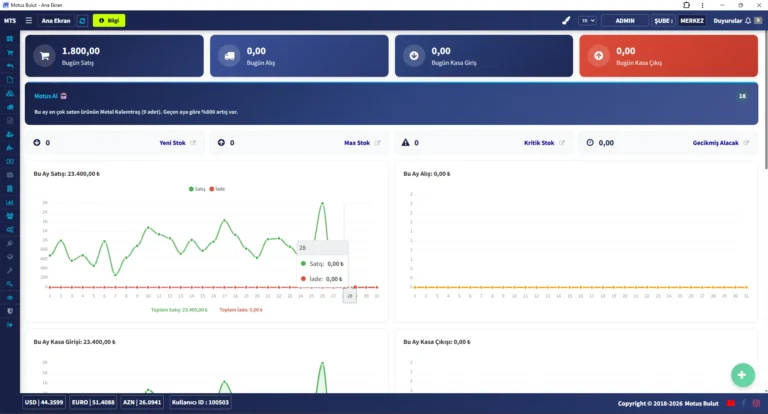Click the plug icon in the sidebar
This screenshot has width=768, height=414.
[x=10, y=243]
